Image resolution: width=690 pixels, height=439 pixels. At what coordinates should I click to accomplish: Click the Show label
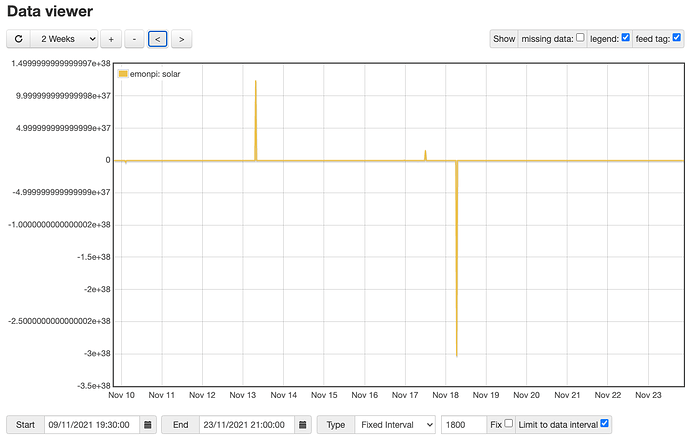point(504,39)
